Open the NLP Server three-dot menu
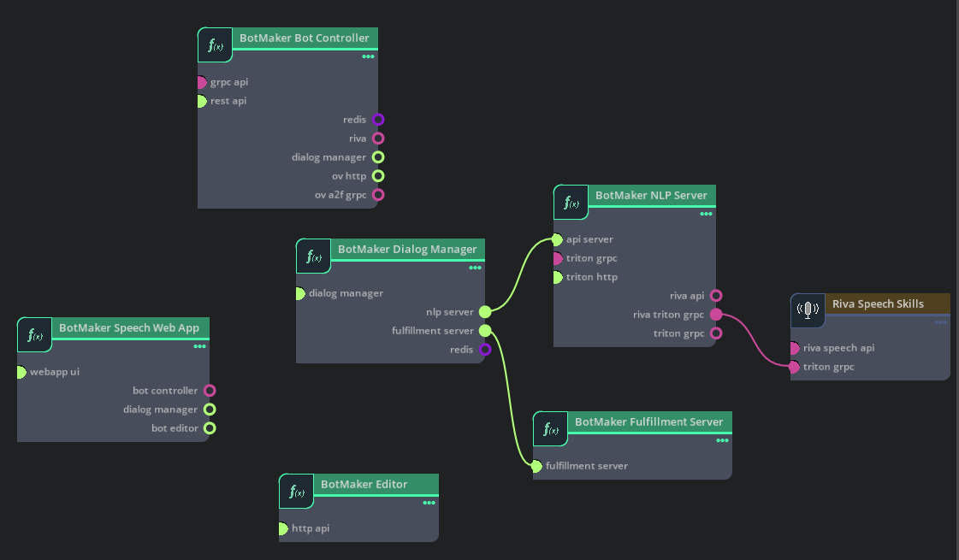The image size is (959, 560). coord(706,214)
